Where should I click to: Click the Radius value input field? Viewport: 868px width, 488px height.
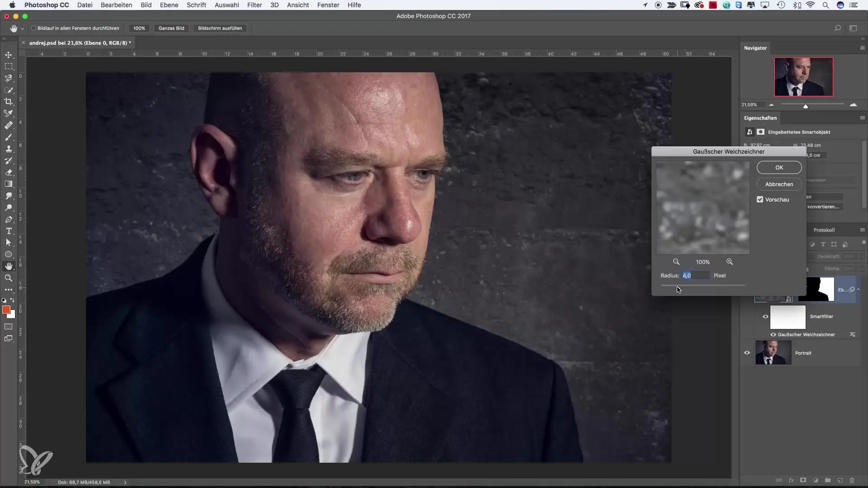coord(695,276)
